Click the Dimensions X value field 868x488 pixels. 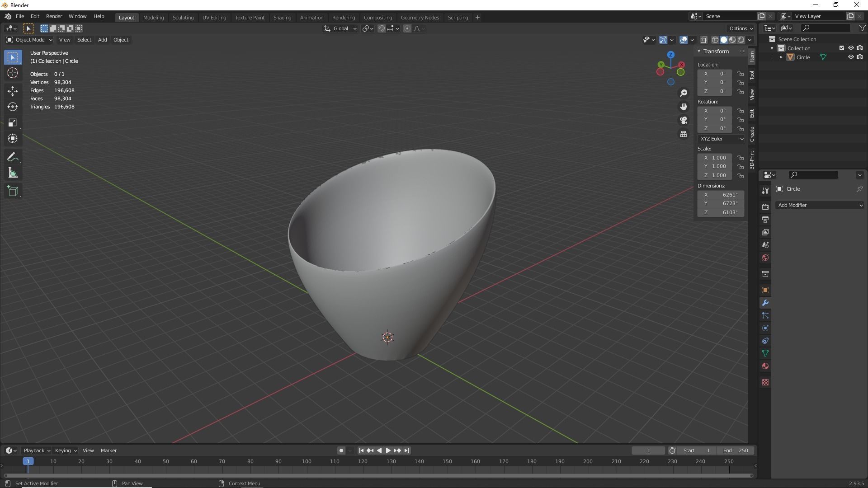[x=721, y=195]
